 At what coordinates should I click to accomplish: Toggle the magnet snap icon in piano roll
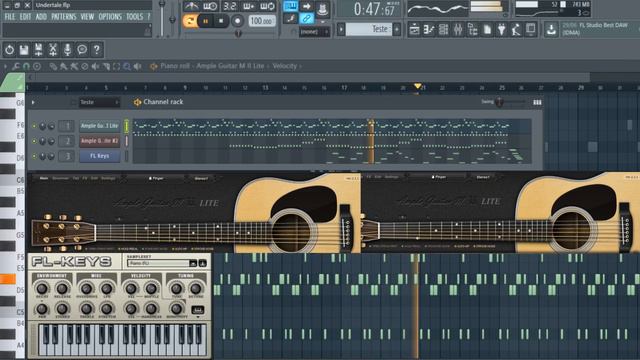pos(26,66)
